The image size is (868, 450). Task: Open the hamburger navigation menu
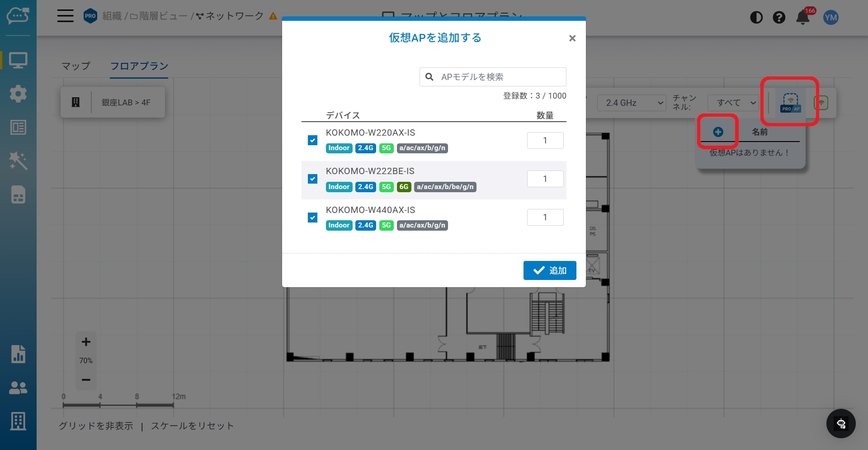[x=65, y=16]
